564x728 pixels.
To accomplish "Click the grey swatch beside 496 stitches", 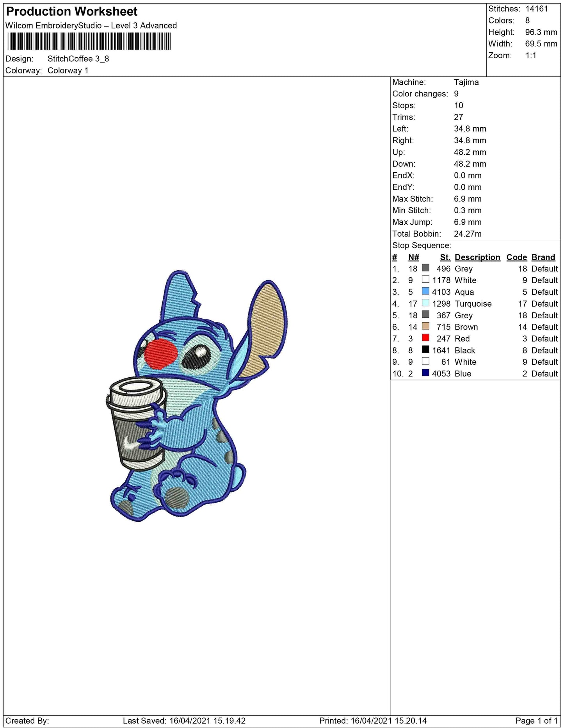I will click(425, 268).
